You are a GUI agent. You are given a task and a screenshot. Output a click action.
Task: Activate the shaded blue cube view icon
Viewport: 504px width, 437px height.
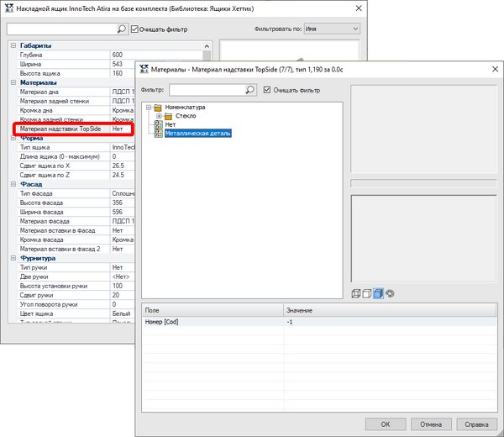(378, 293)
